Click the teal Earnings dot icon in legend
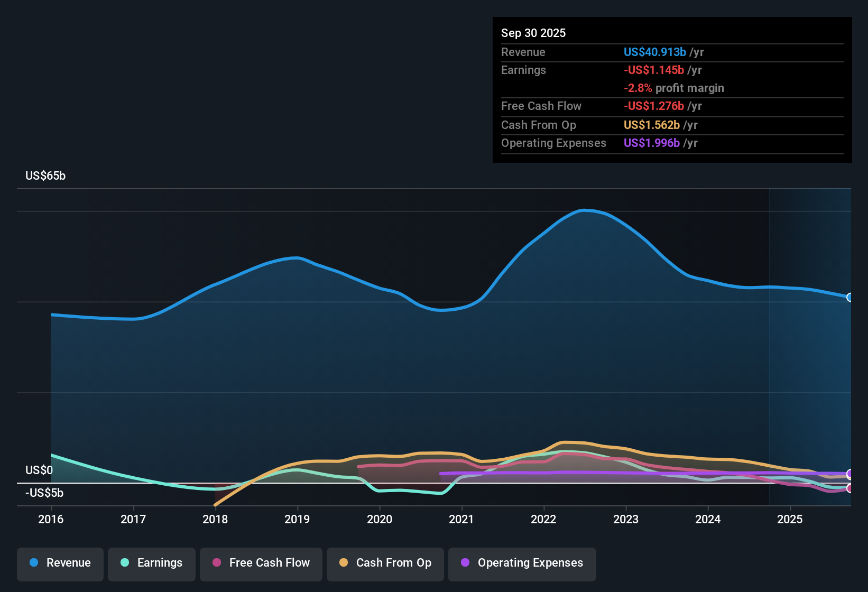868x592 pixels. coord(124,563)
